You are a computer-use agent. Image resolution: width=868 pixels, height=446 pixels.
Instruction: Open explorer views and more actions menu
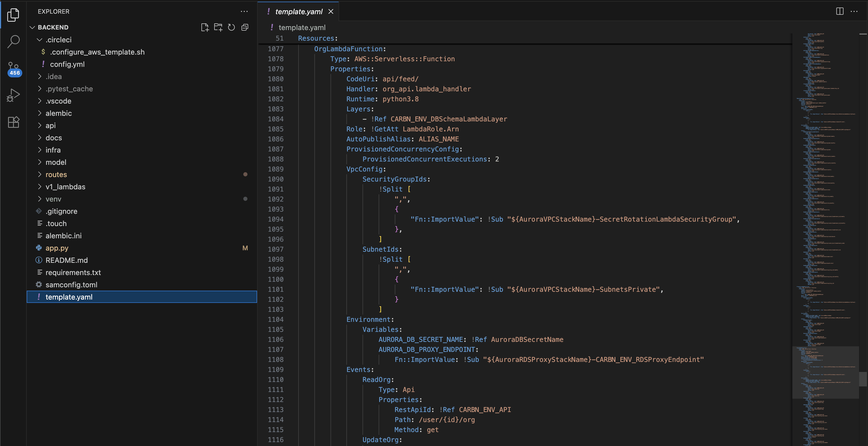[244, 11]
